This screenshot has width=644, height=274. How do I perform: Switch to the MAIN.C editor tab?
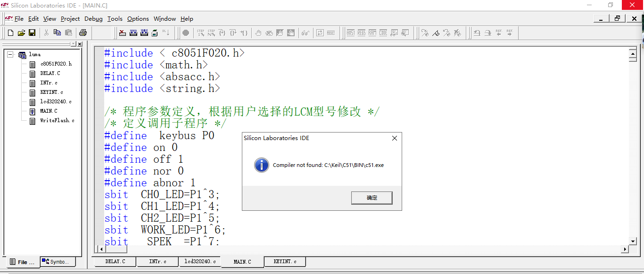(242, 262)
